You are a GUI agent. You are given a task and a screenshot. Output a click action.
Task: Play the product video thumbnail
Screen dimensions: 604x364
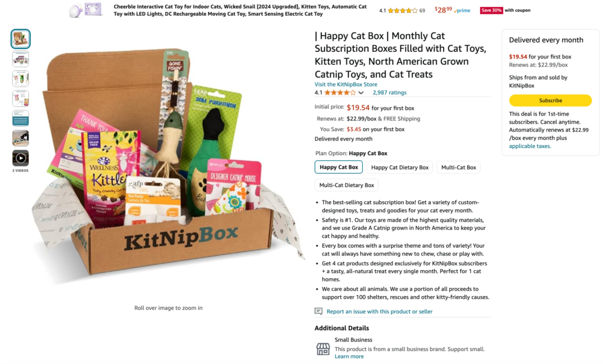[21, 158]
